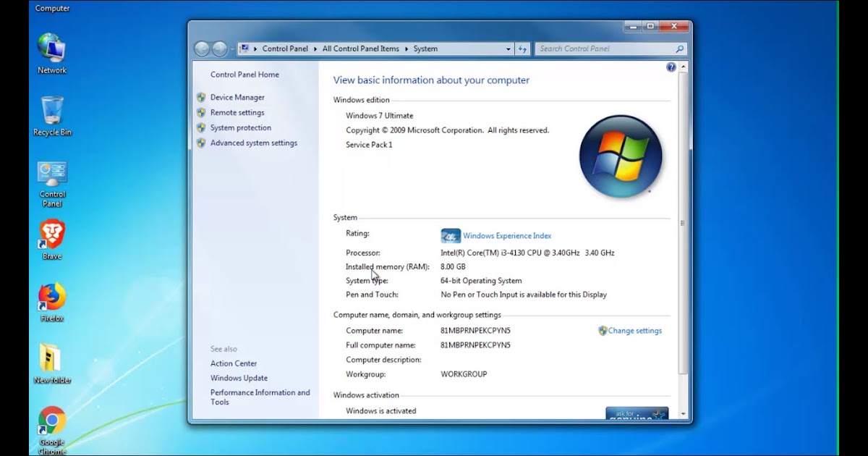Click the "Windows 7 Ultimate" edition text
The image size is (868, 456).
tap(380, 116)
